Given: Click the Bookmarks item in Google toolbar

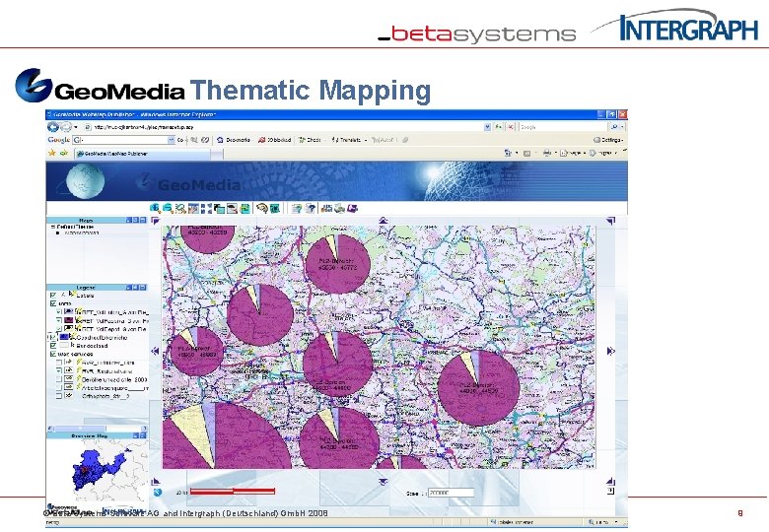Looking at the screenshot, I should pyautogui.click(x=234, y=140).
